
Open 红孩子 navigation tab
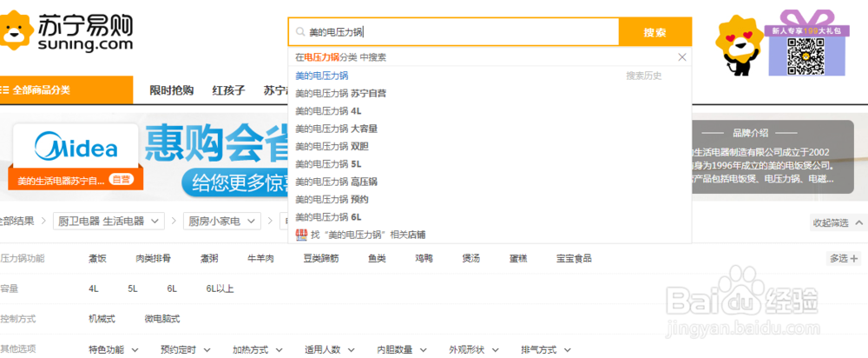[228, 90]
